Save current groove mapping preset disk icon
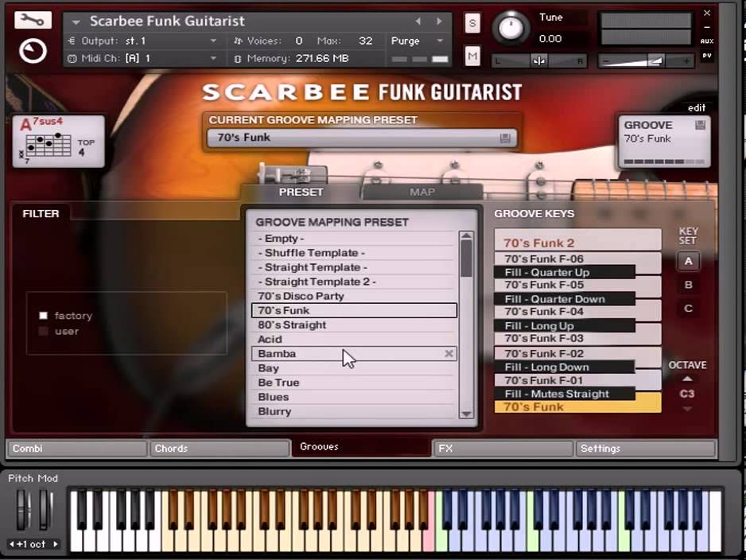This screenshot has width=746, height=560. pyautogui.click(x=505, y=138)
